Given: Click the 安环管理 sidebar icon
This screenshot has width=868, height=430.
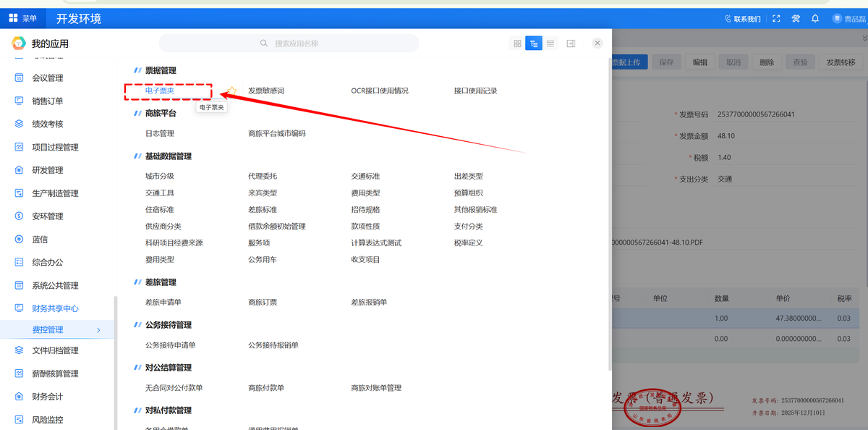Looking at the screenshot, I should coord(19,216).
